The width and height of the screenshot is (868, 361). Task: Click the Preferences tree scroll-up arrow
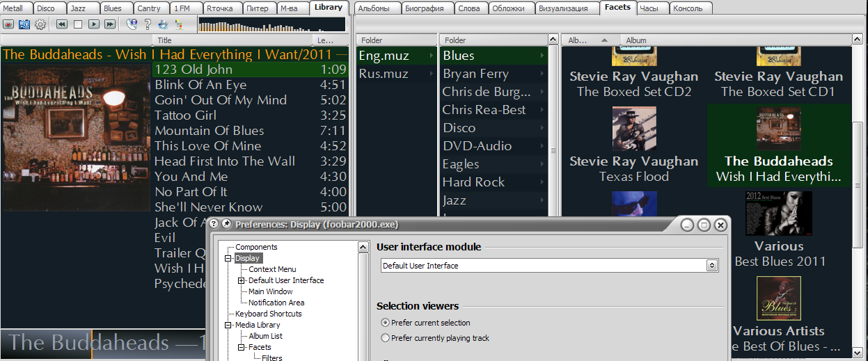363,247
